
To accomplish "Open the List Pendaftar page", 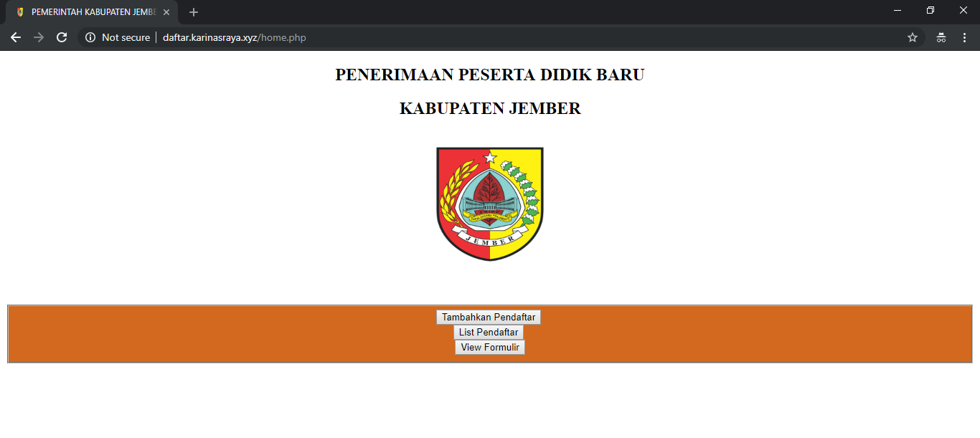I will click(x=489, y=332).
